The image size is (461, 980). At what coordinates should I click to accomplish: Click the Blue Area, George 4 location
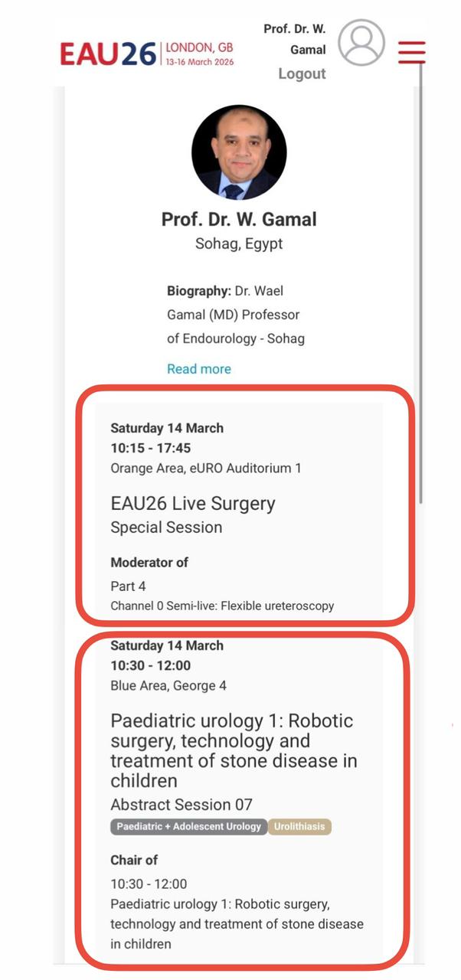point(168,685)
